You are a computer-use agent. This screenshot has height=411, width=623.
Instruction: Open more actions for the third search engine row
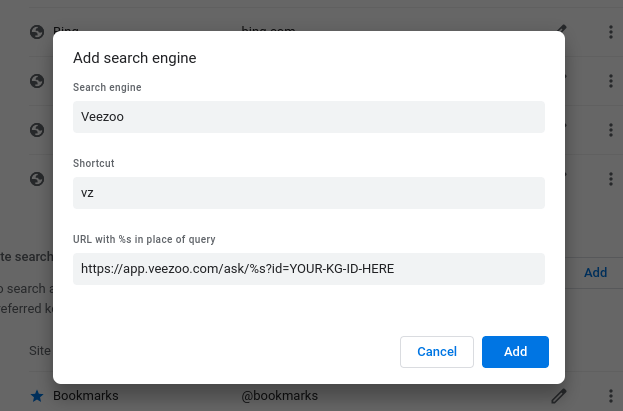tap(611, 130)
